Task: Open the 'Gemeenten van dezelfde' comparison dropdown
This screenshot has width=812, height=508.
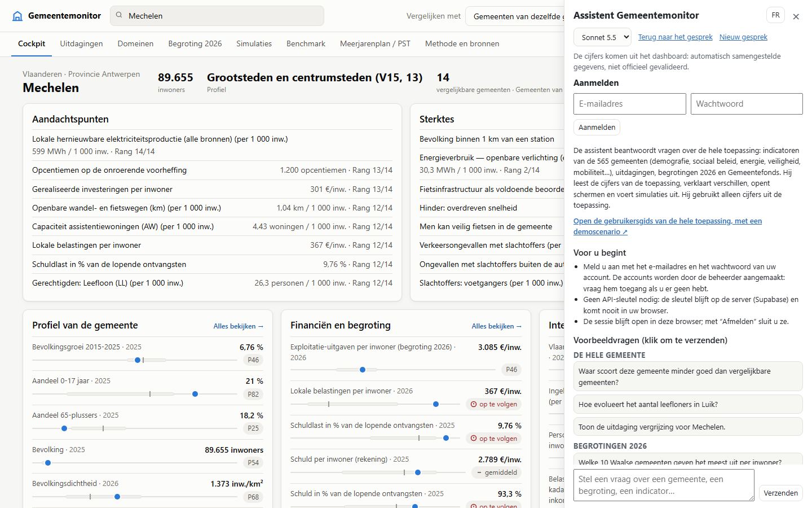Action: coord(515,16)
